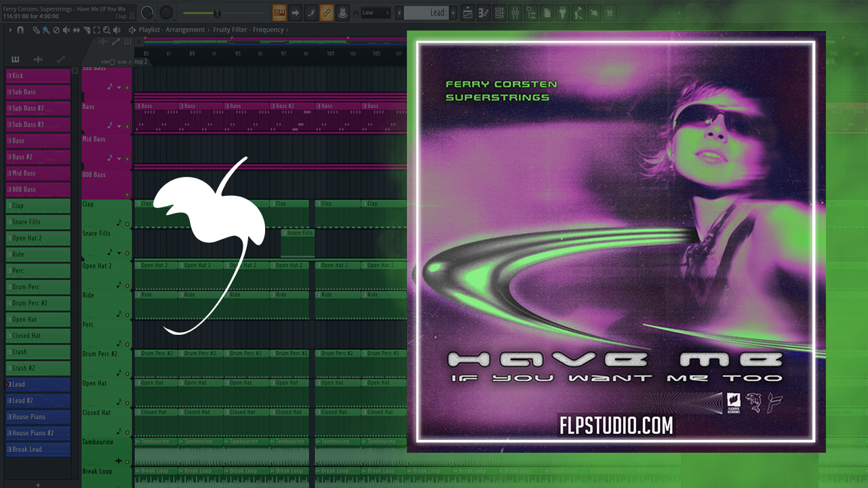
Task: Click the shopping cart content library icon
Action: [x=608, y=12]
